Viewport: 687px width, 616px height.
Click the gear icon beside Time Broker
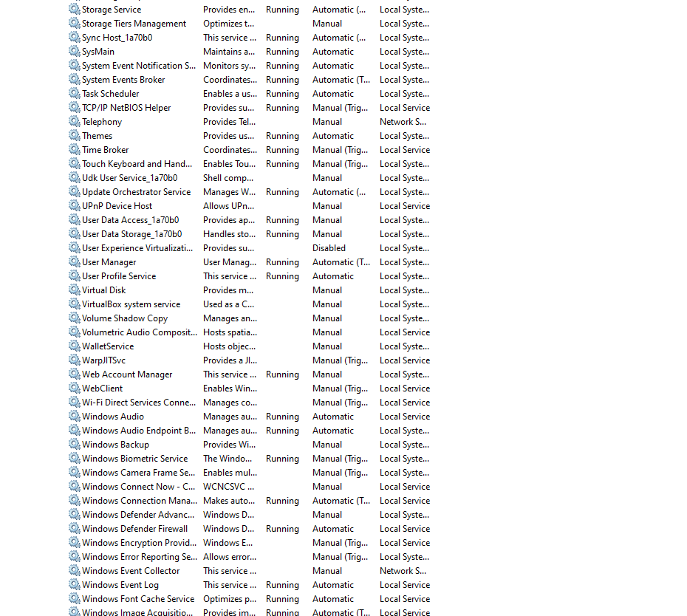tap(75, 149)
